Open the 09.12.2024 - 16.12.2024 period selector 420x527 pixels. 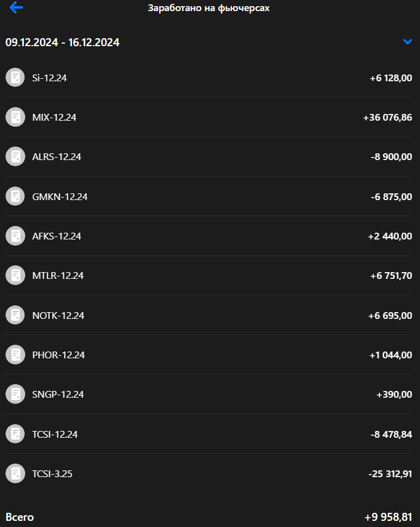pos(63,42)
